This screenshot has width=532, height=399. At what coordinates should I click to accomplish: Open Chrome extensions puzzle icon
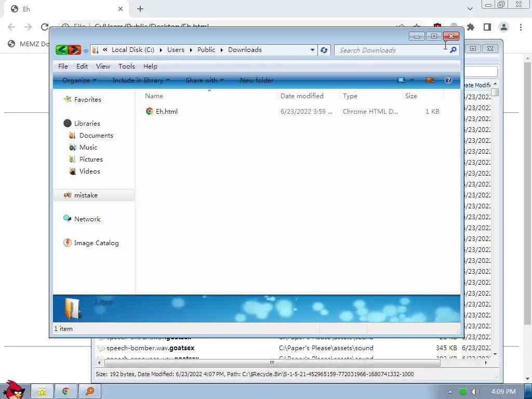coord(471,27)
